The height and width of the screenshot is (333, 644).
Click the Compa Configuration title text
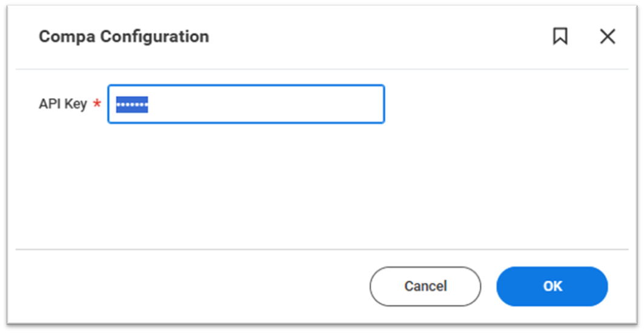point(124,37)
